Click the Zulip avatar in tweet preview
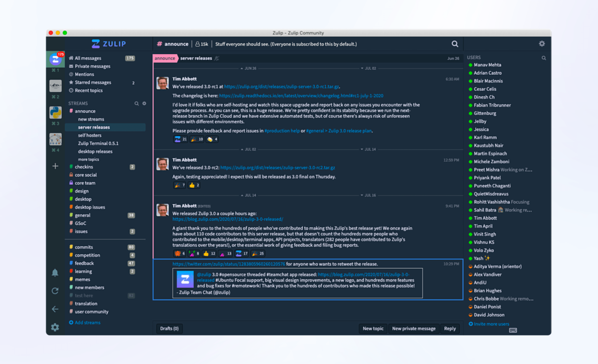Image resolution: width=598 pixels, height=364 pixels. coord(185,280)
